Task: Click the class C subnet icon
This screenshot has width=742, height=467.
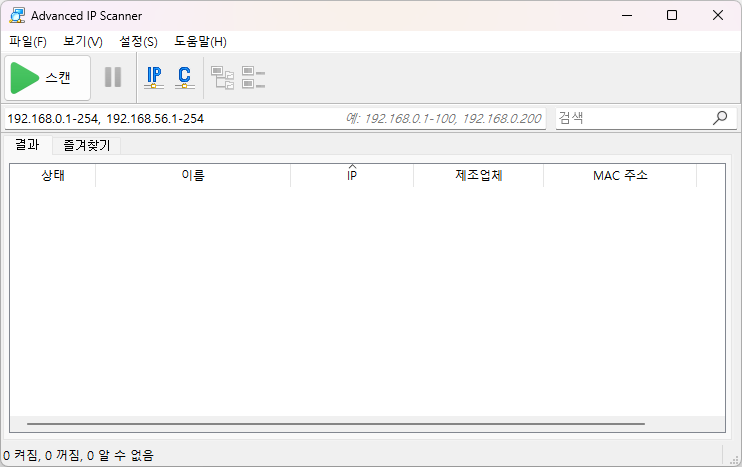Action: 184,77
